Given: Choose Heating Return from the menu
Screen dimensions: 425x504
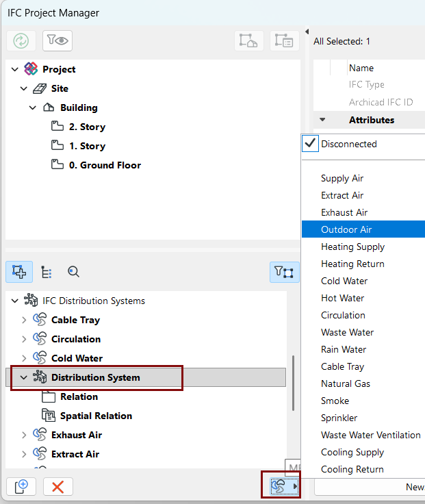Looking at the screenshot, I should click(363, 264).
